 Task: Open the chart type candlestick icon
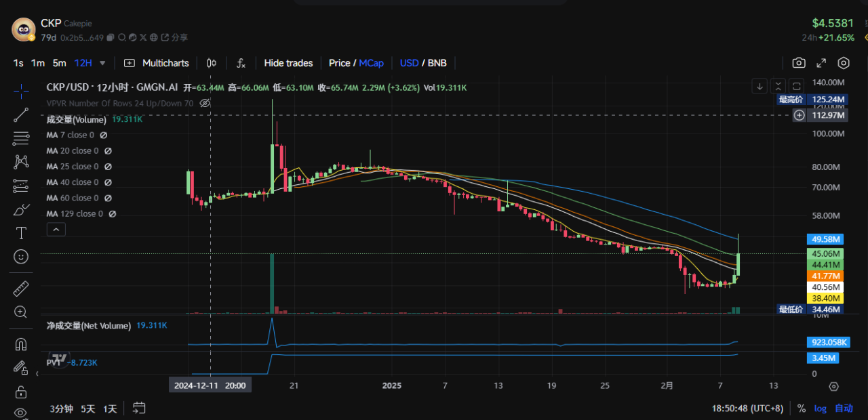click(211, 63)
